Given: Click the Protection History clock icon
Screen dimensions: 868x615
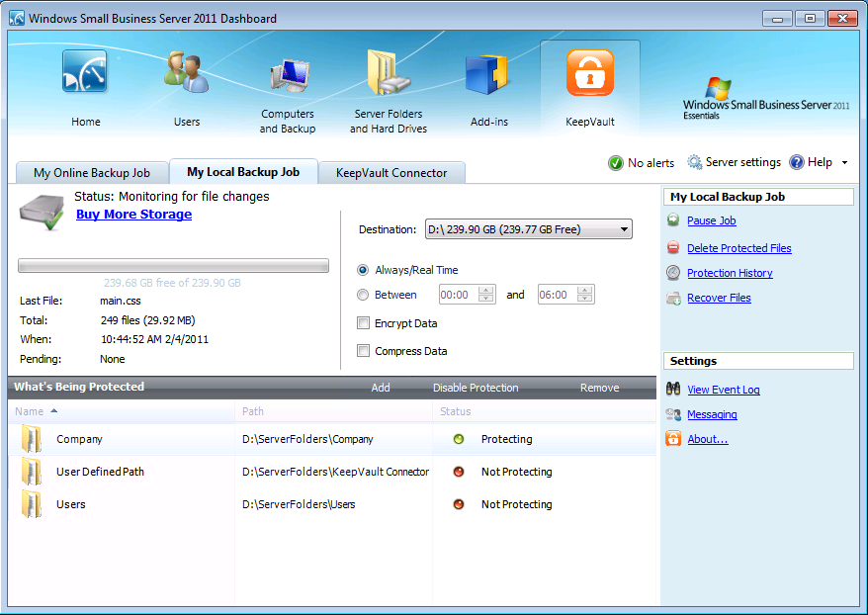Looking at the screenshot, I should [x=673, y=272].
